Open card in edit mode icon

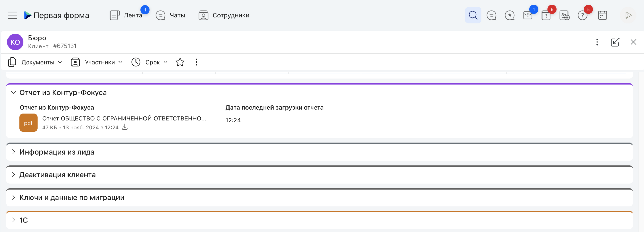point(615,42)
